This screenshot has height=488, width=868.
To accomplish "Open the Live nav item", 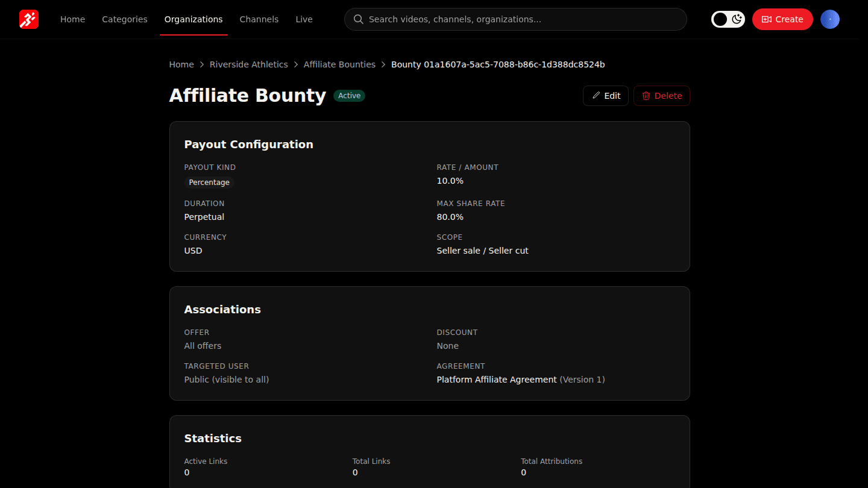I will [304, 19].
